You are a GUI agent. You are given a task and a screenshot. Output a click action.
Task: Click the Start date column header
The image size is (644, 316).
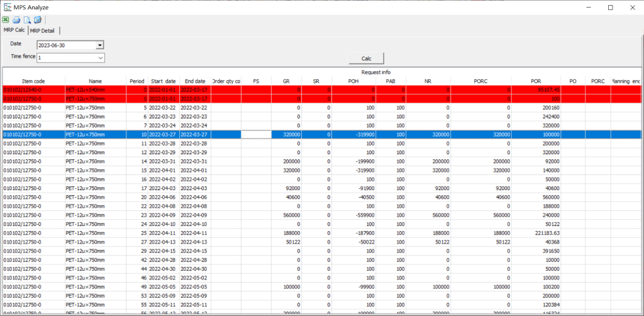pyautogui.click(x=162, y=81)
